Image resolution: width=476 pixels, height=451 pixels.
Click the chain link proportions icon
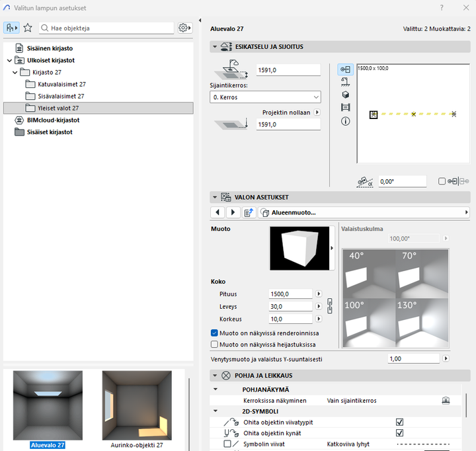click(331, 306)
